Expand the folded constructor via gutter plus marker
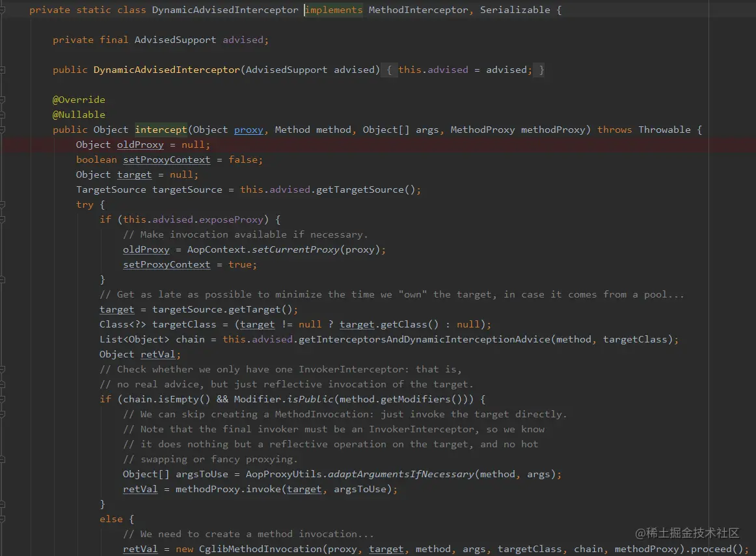This screenshot has width=756, height=556. [x=2, y=70]
